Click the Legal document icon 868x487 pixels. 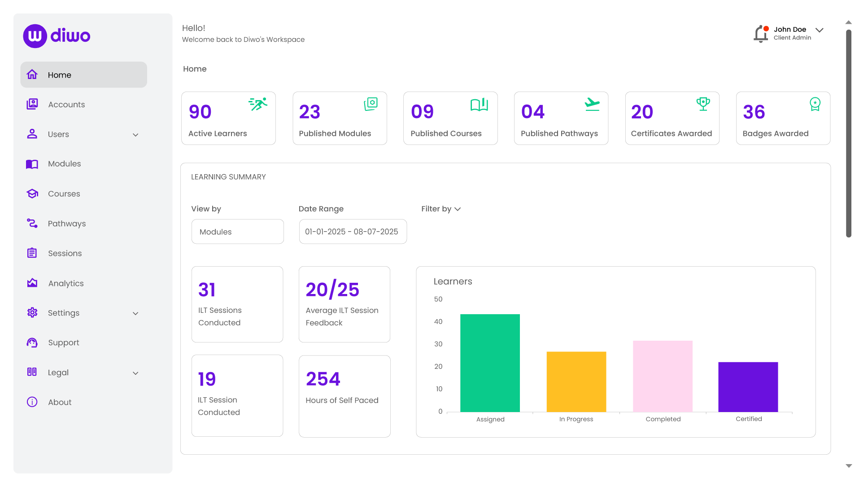32,372
